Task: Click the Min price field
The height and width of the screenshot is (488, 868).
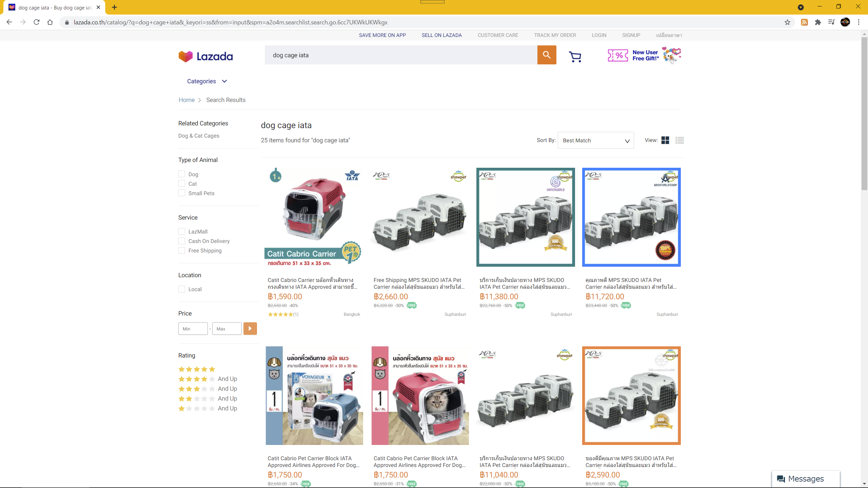Action: 193,328
